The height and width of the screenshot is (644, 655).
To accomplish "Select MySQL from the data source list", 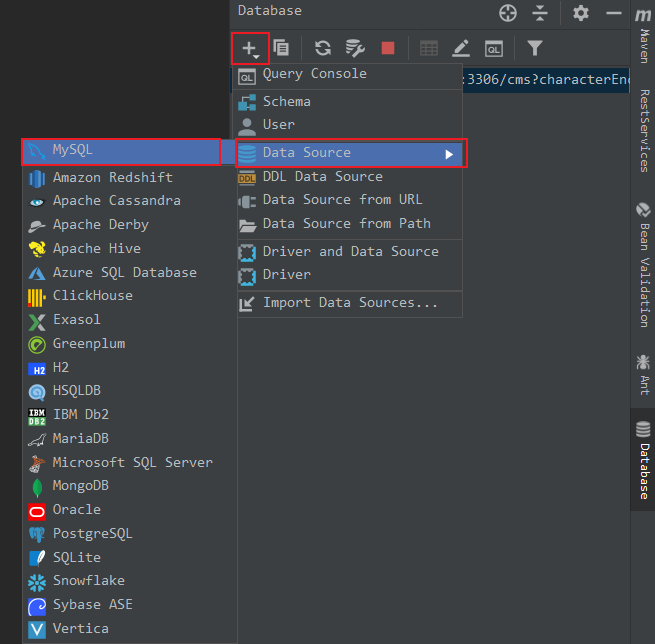I will pos(121,152).
